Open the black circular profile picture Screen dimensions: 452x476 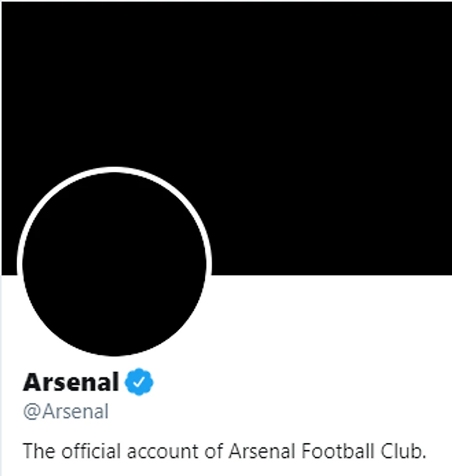point(115,263)
